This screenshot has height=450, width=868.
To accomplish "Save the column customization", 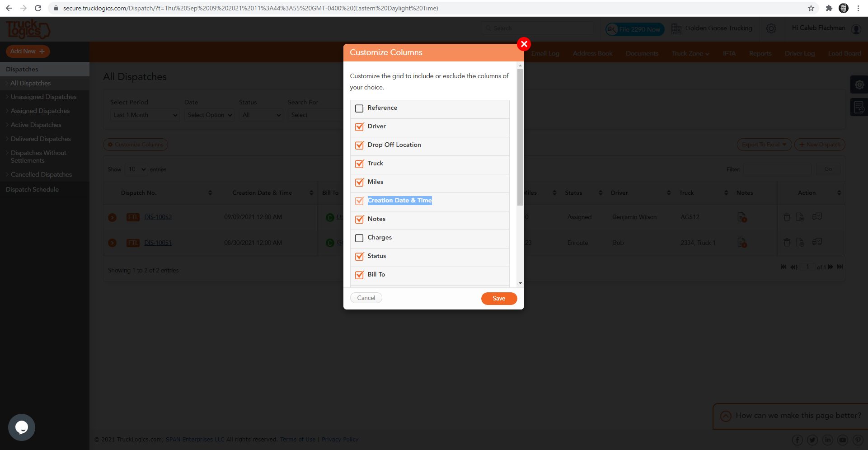I will [x=499, y=298].
